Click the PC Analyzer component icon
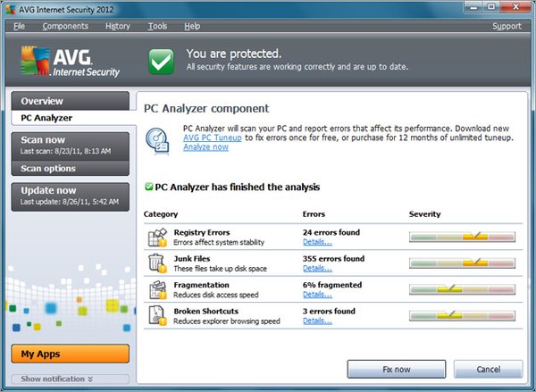 (x=157, y=141)
